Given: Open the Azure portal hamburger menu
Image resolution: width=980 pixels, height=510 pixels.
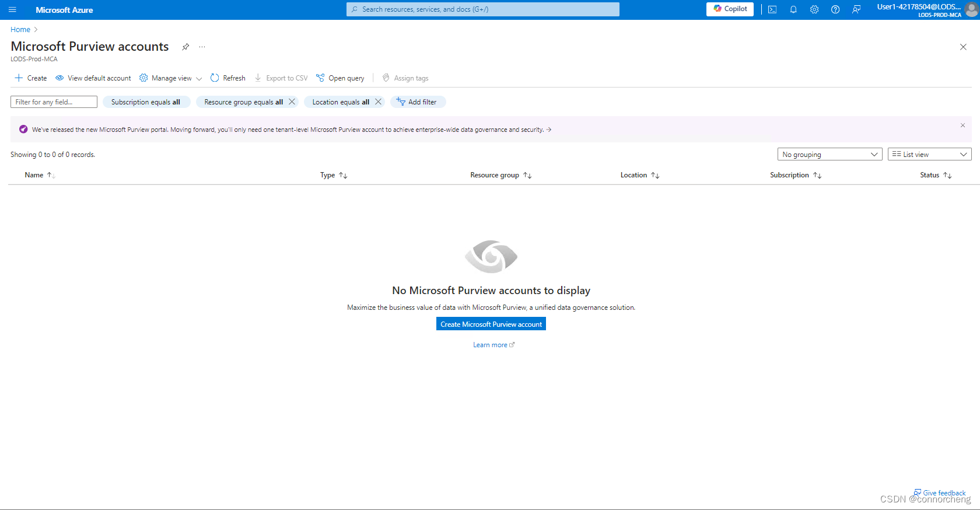Looking at the screenshot, I should [12, 10].
